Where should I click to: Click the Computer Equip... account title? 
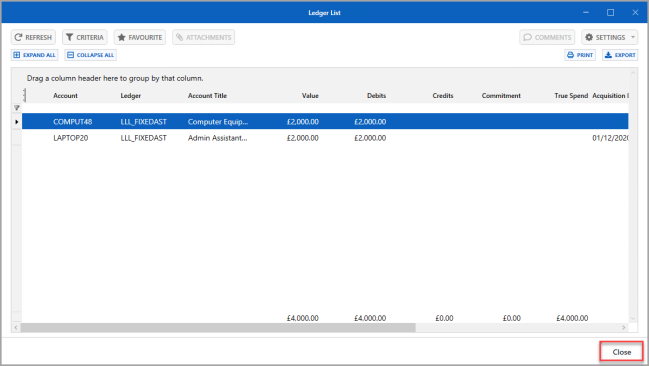pos(218,122)
